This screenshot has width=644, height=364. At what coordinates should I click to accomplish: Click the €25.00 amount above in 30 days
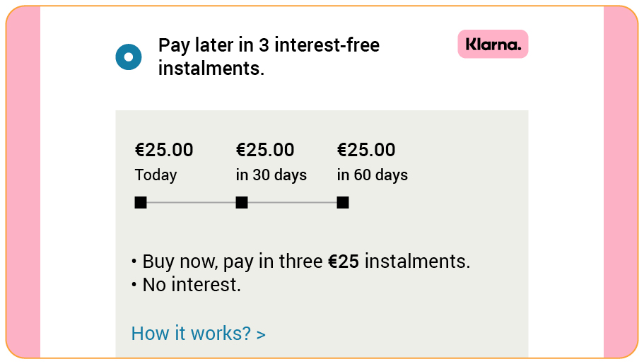pos(265,150)
